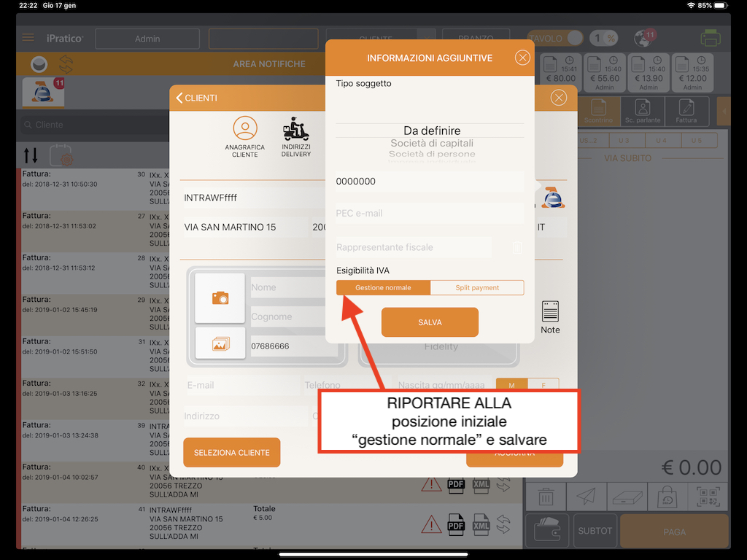
Task: Open PDF for invoice 40
Action: [456, 485]
